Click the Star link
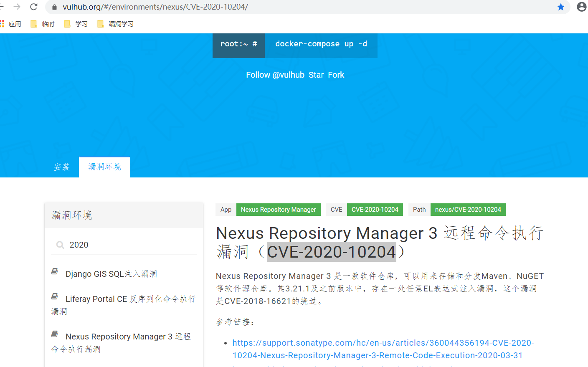 click(316, 75)
